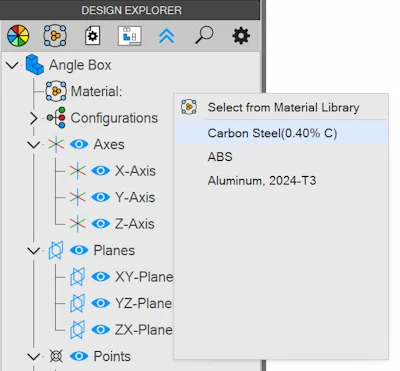The image size is (400, 371).
Task: Click the Y-Axis icon
Action: point(78,197)
